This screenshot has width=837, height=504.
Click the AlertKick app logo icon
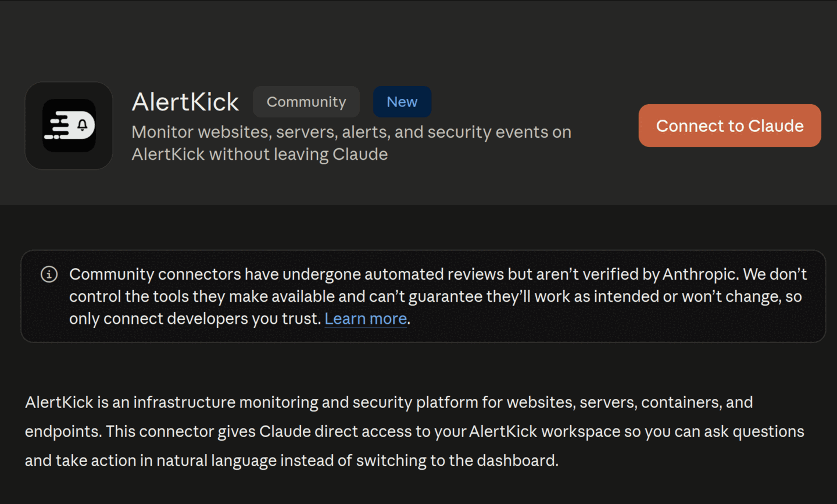click(69, 126)
